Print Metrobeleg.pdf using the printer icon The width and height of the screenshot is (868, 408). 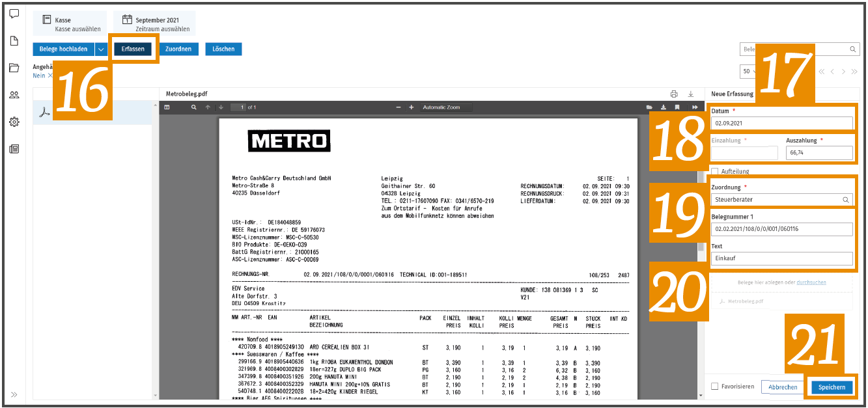[674, 94]
